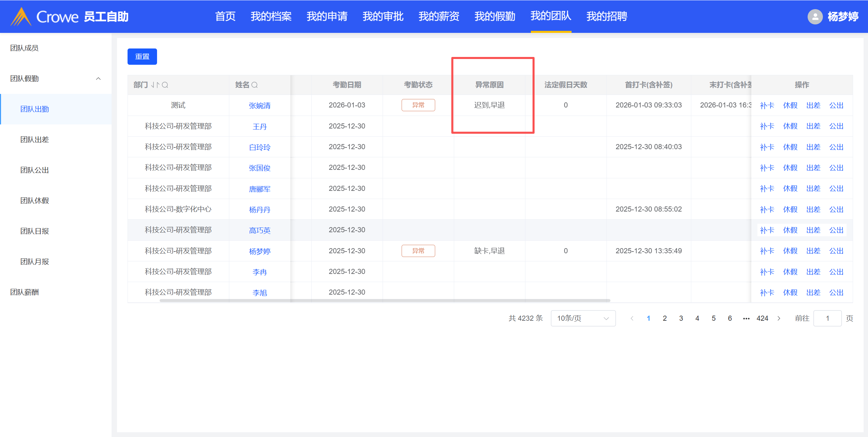Switch to 我的薪资 top tab
The width and height of the screenshot is (868, 437).
(439, 16)
